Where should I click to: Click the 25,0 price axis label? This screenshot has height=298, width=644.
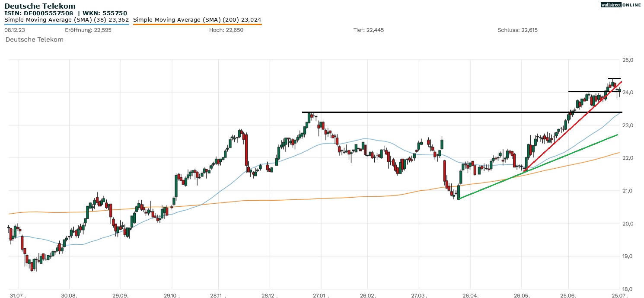(628, 60)
